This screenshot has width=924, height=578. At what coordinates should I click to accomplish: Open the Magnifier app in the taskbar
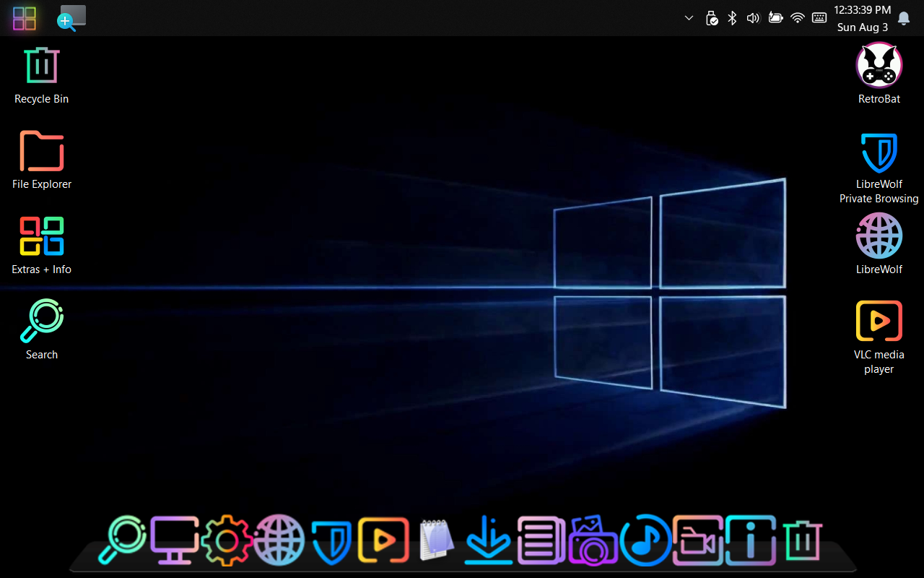(x=71, y=18)
